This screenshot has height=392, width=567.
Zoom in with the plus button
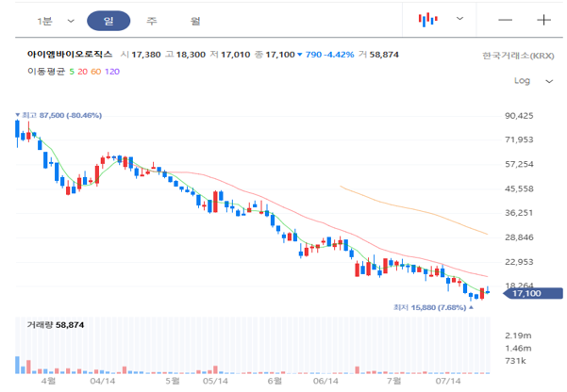coord(543,20)
